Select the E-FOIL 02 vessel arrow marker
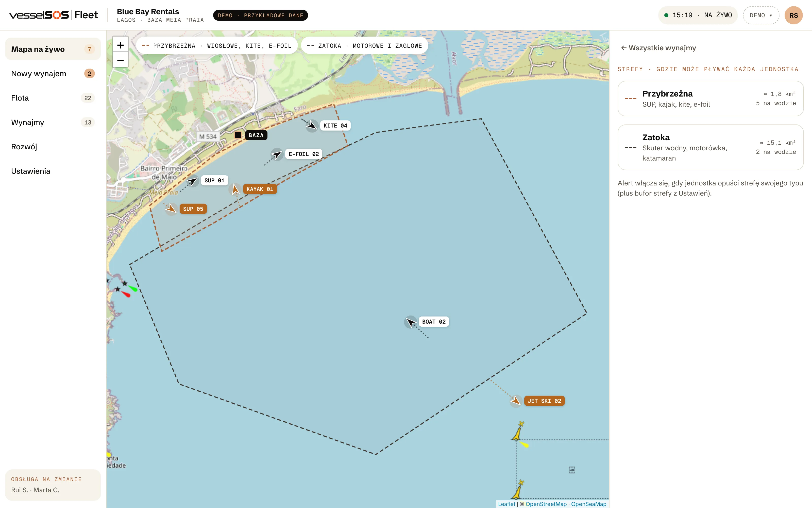Viewport: 812px width, 508px height. (x=277, y=154)
